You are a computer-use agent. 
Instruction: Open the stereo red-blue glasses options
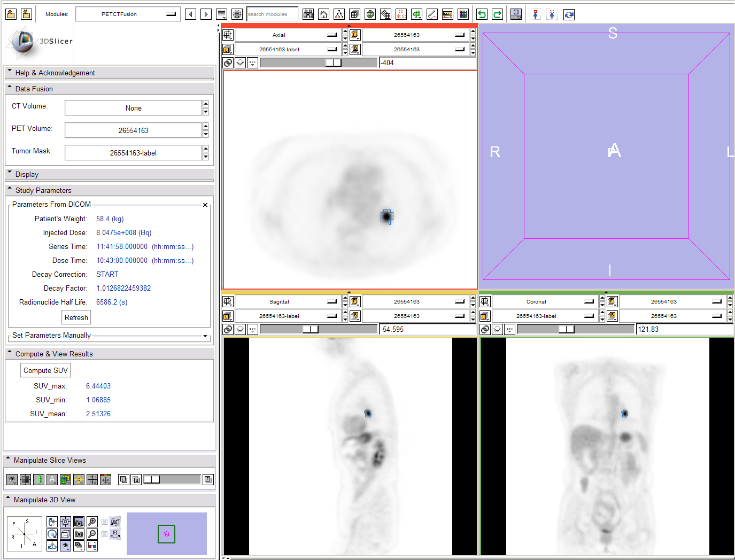92,546
